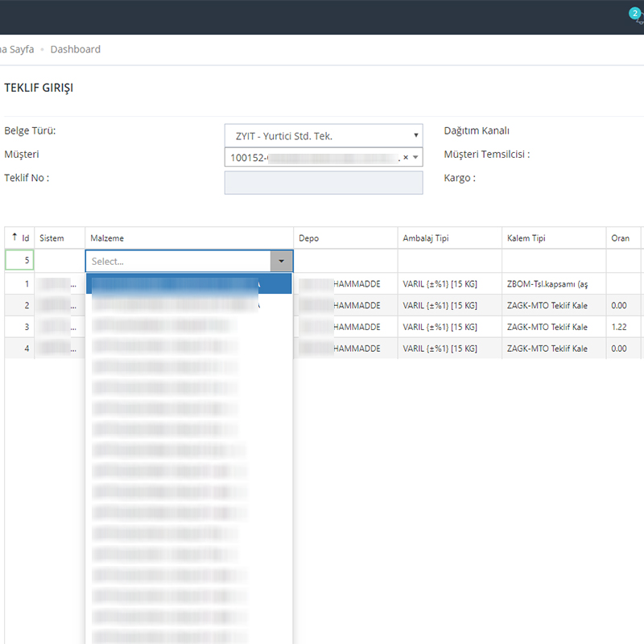Click ZAGK-MTO Teklif Kale in row 4
The height and width of the screenshot is (644, 644).
click(554, 349)
